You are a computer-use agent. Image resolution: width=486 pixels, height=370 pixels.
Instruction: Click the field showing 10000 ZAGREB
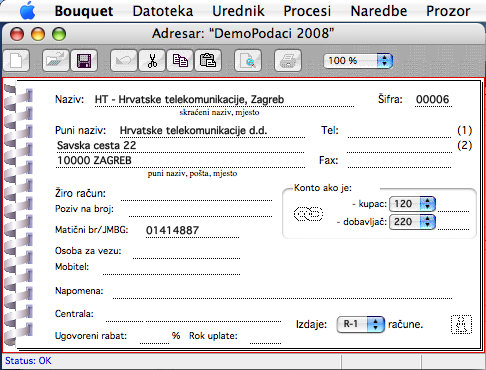coord(180,160)
